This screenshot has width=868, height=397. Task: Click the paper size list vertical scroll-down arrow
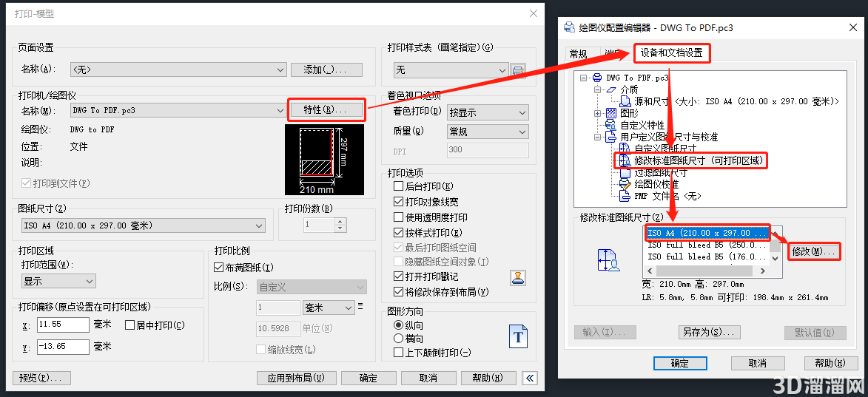(776, 258)
